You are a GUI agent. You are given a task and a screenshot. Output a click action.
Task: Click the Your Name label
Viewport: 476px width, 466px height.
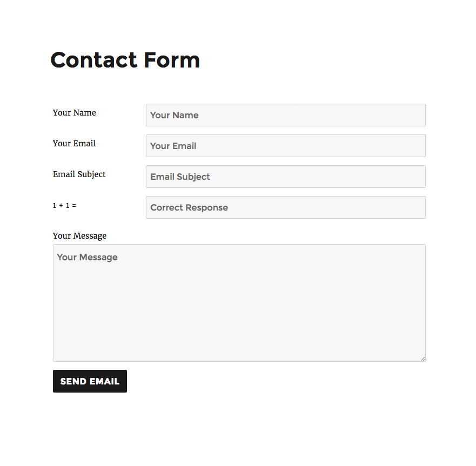click(x=74, y=113)
